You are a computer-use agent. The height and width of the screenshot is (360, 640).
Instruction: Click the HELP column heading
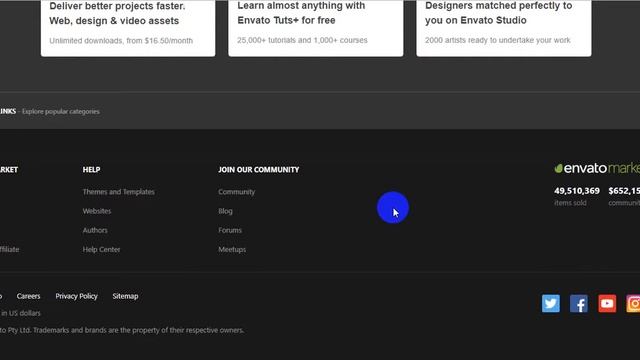pos(91,169)
